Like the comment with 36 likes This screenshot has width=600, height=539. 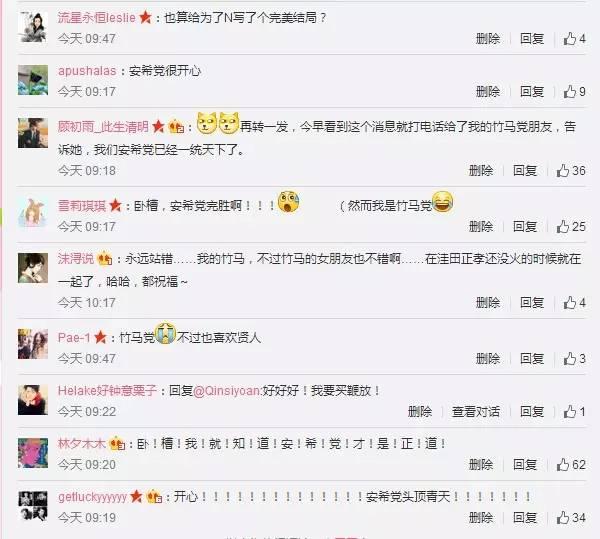[x=571, y=171]
